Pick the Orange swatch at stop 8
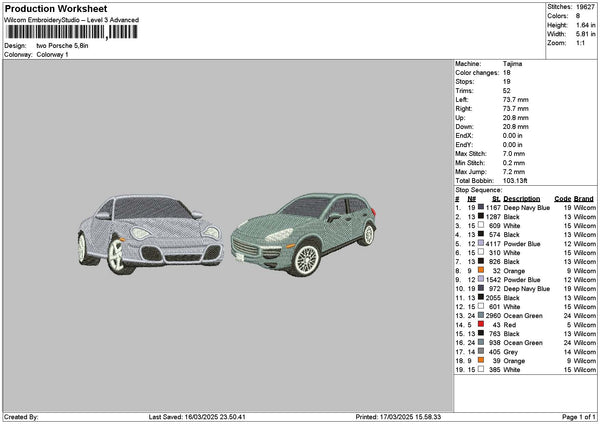This screenshot has width=600, height=424. click(x=481, y=270)
